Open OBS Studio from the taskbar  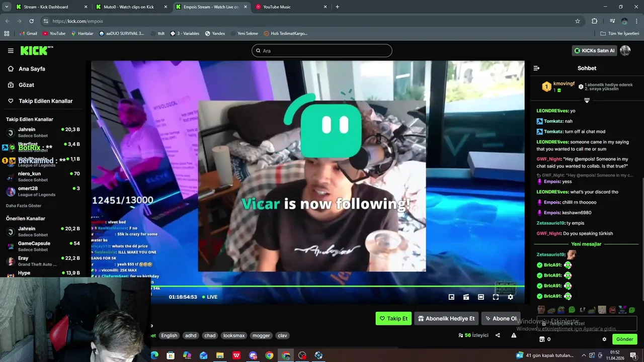[302, 355]
